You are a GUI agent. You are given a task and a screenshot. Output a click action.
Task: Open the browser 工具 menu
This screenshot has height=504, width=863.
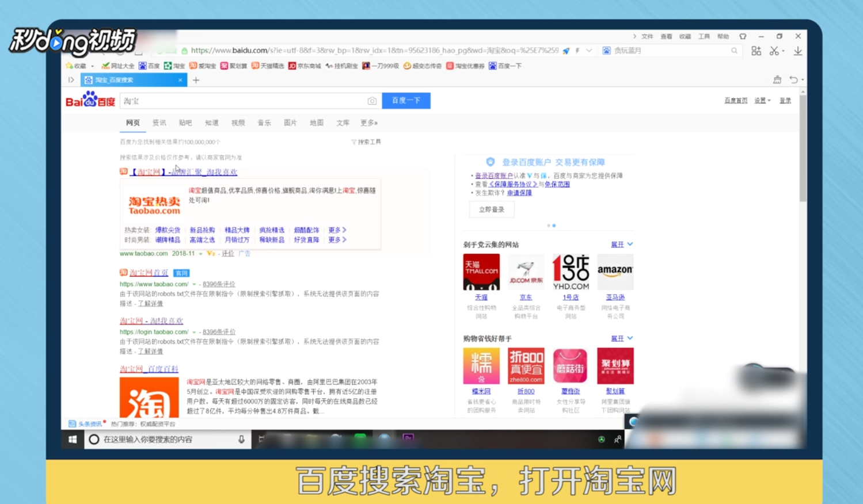point(704,36)
